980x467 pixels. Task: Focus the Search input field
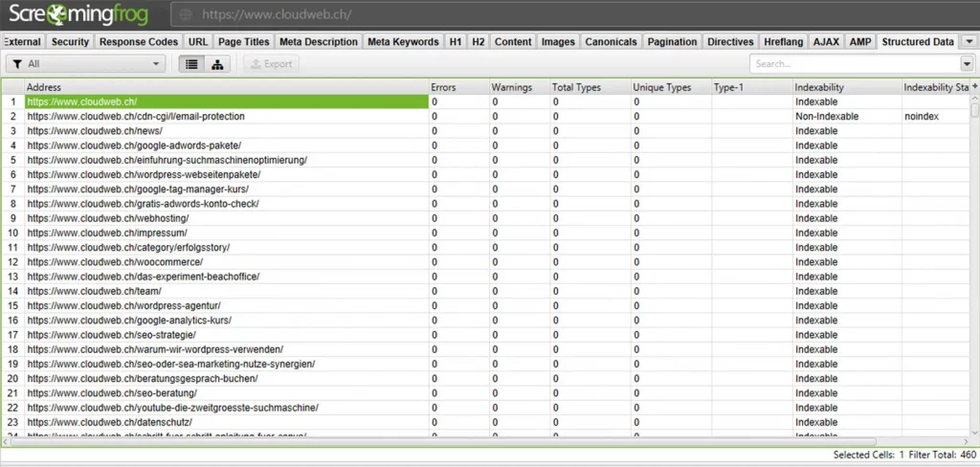(855, 64)
